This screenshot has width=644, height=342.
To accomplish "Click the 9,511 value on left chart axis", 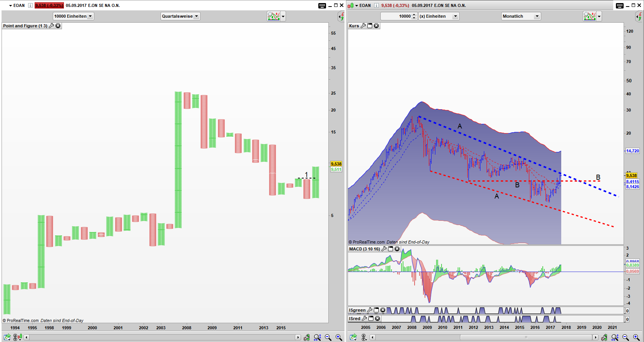I will (336, 169).
